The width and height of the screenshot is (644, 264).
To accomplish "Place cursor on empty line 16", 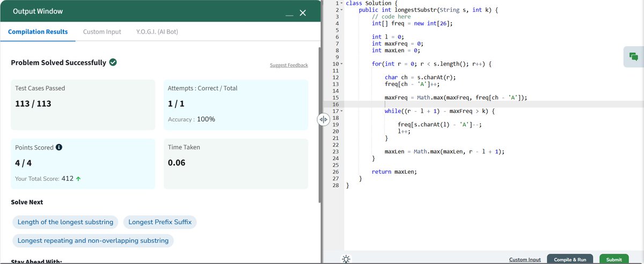I will point(494,104).
